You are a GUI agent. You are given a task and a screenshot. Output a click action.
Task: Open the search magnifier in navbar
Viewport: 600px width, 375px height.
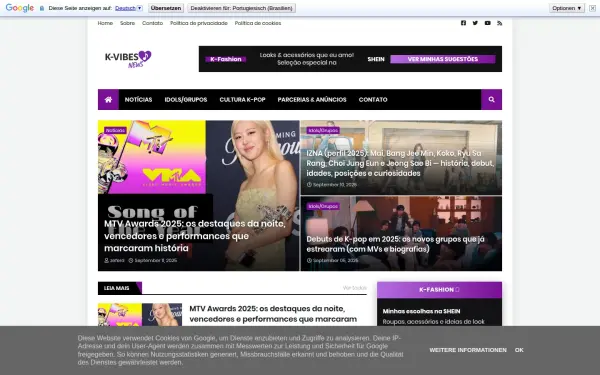(x=491, y=99)
